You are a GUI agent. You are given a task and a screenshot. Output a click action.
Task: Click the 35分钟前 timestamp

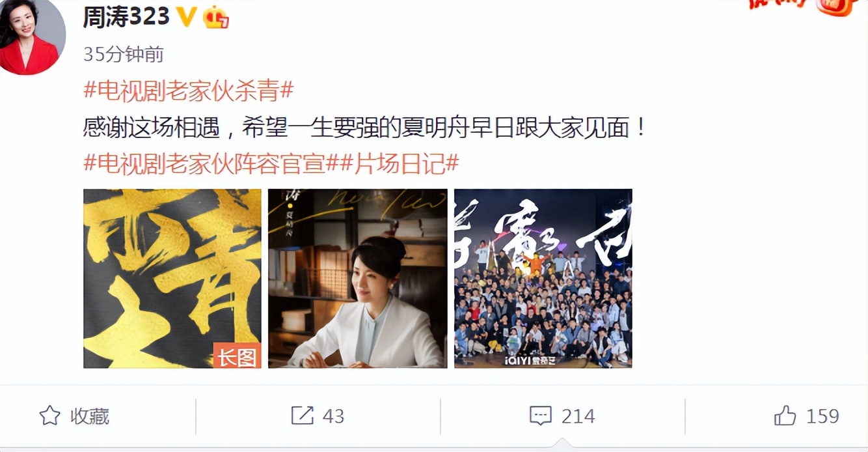(124, 55)
